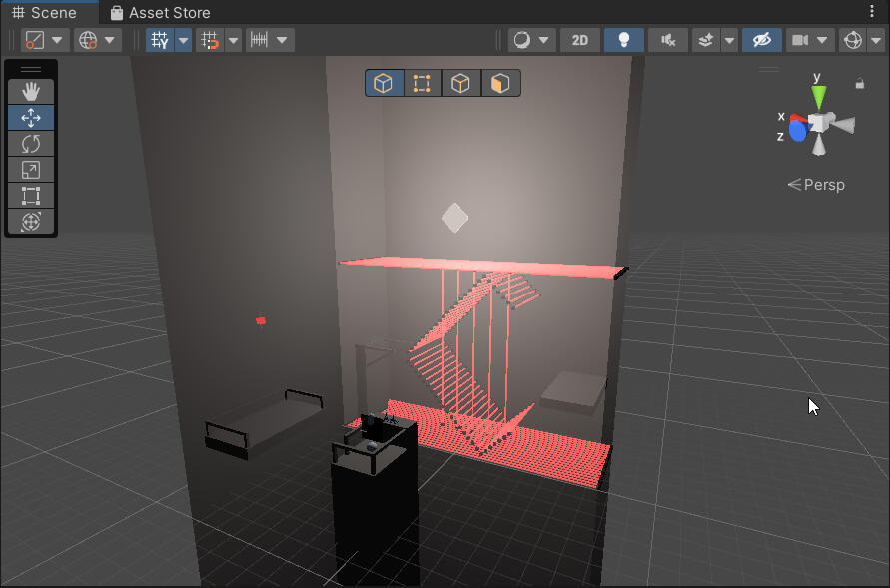Screen dimensions: 890x588
Task: Toggle hidden objects scene visibility
Action: click(x=761, y=40)
